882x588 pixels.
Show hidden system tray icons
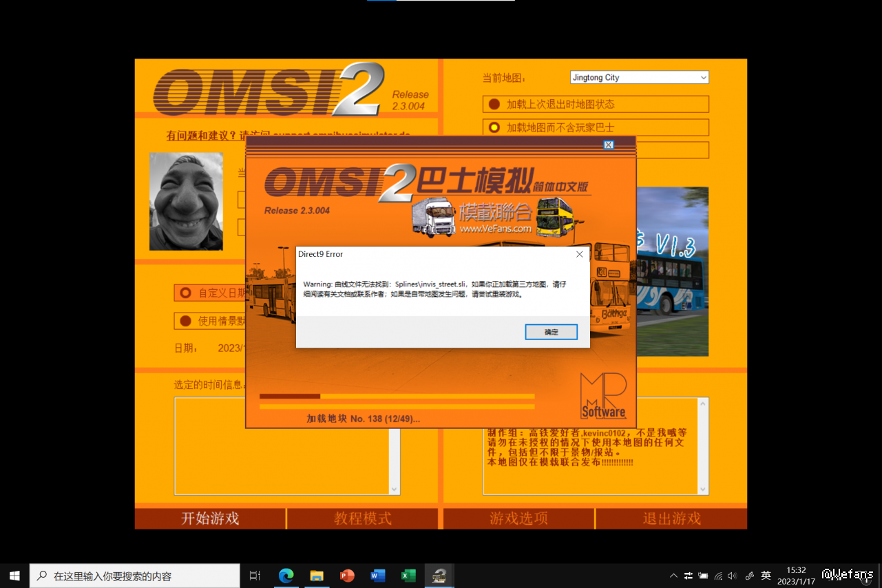(x=673, y=576)
